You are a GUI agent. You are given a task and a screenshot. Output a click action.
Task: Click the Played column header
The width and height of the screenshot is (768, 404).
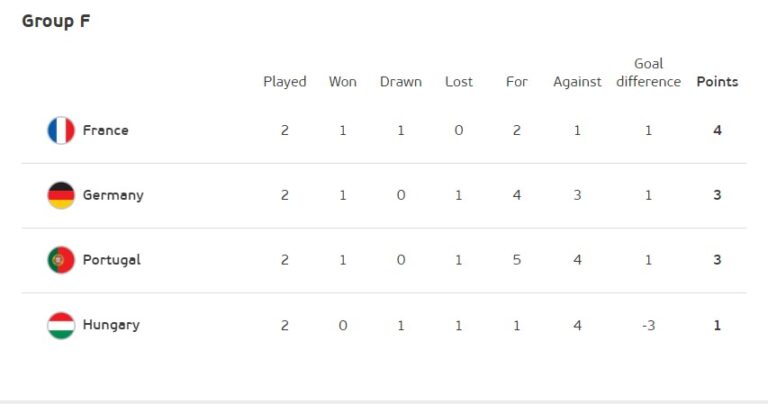[x=285, y=82]
